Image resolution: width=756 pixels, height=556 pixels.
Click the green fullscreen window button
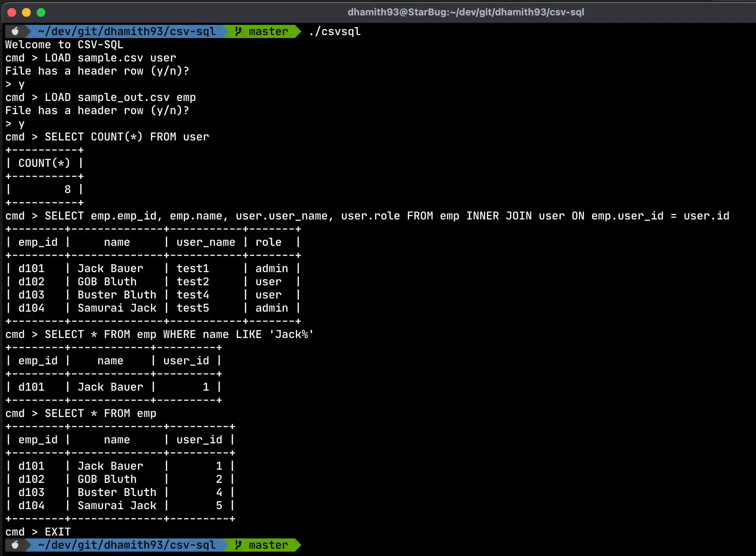coord(41,12)
